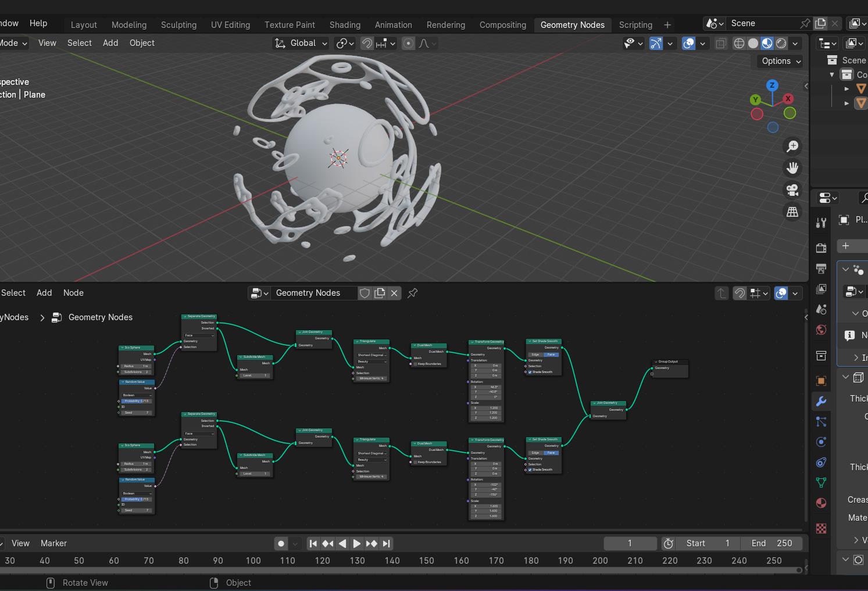
Task: Switch viewport to orthographic grid view icon
Action: 792,212
